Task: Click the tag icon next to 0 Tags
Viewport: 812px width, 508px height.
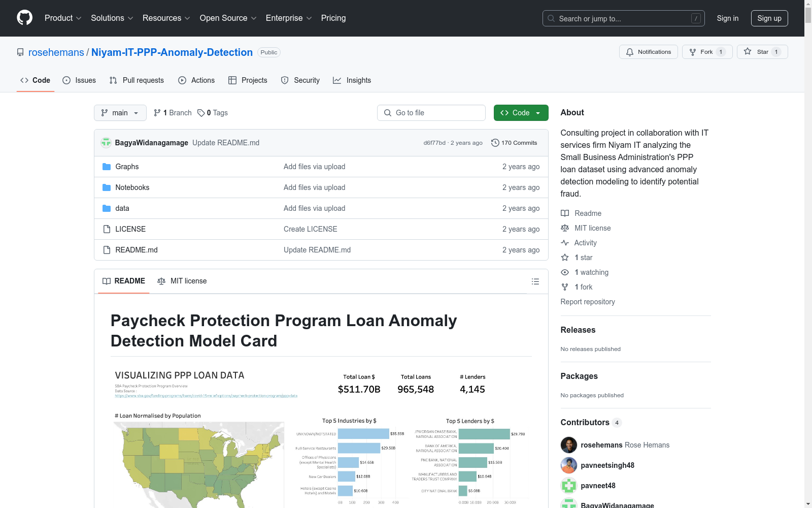Action: [x=201, y=113]
